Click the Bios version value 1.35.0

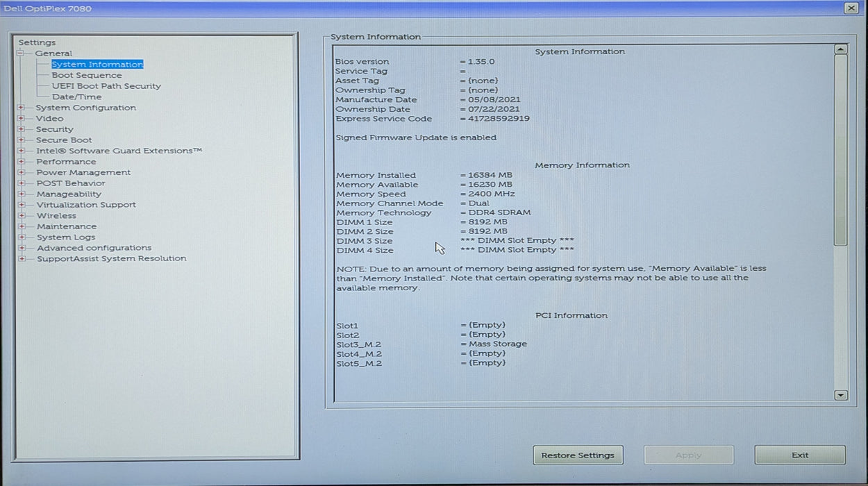point(481,62)
